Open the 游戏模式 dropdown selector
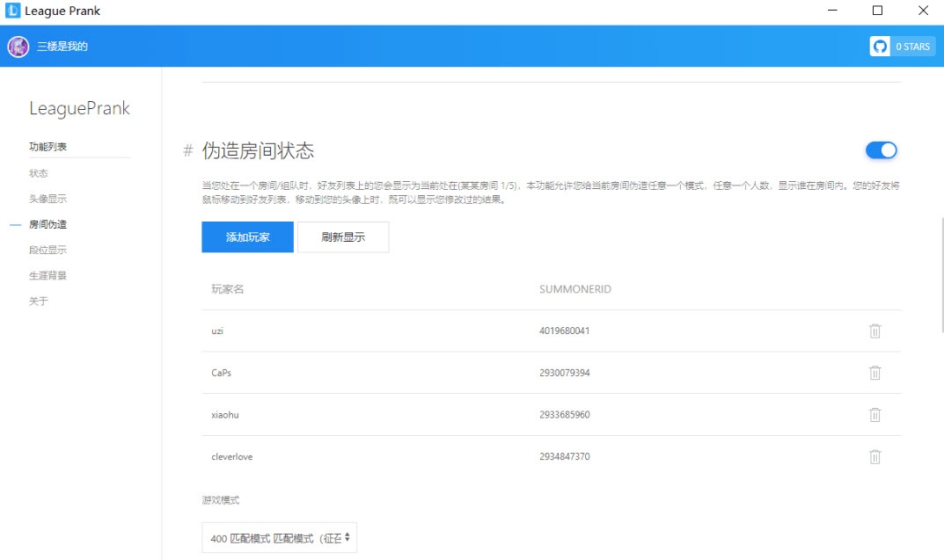 click(279, 537)
